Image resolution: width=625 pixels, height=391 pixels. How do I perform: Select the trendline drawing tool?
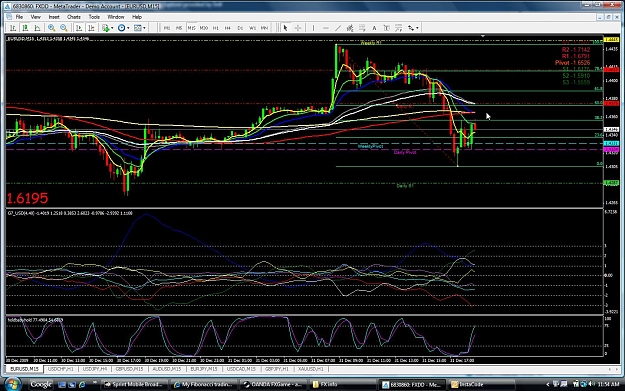(x=338, y=28)
